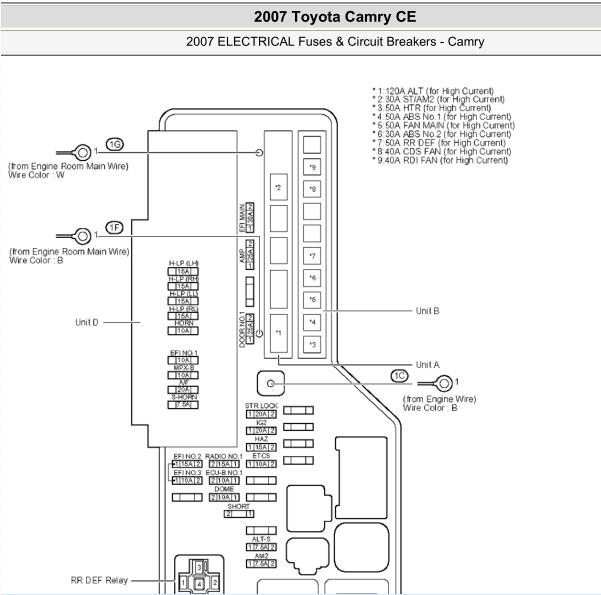
Task: Select legend line *2 30A ST/AM2
Action: point(438,99)
